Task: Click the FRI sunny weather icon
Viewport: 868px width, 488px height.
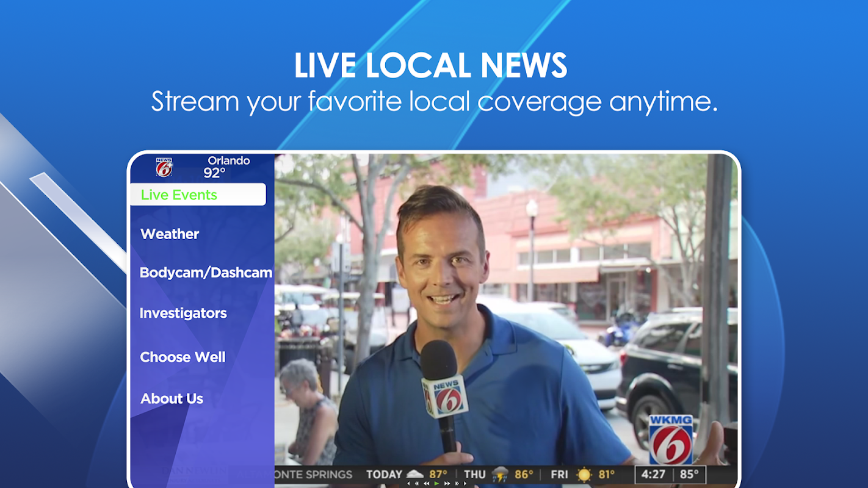Action: (584, 475)
